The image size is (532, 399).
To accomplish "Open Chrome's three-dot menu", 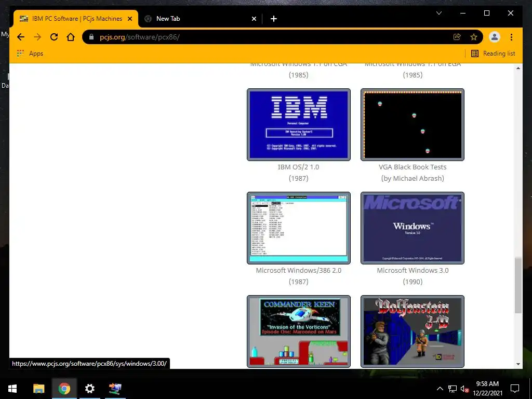I will click(x=511, y=37).
